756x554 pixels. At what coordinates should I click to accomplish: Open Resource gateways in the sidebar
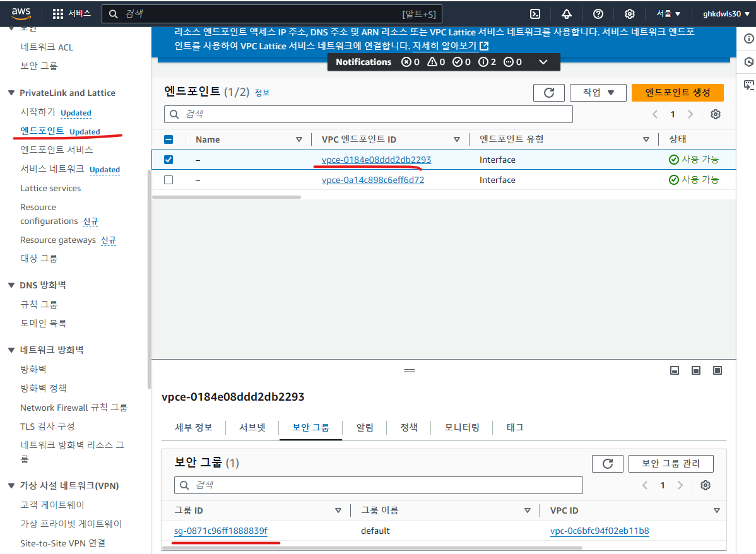(58, 240)
